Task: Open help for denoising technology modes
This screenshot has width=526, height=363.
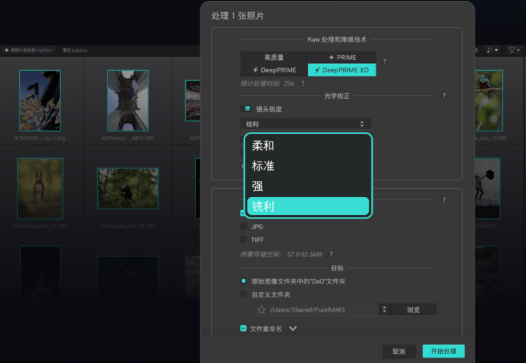Action: coord(385,61)
